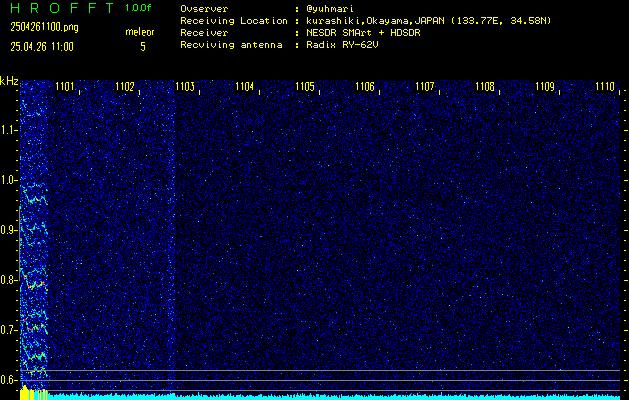Viewport: 629px width, 400px height.
Task: Click the 1103 time marker
Action: pos(185,86)
